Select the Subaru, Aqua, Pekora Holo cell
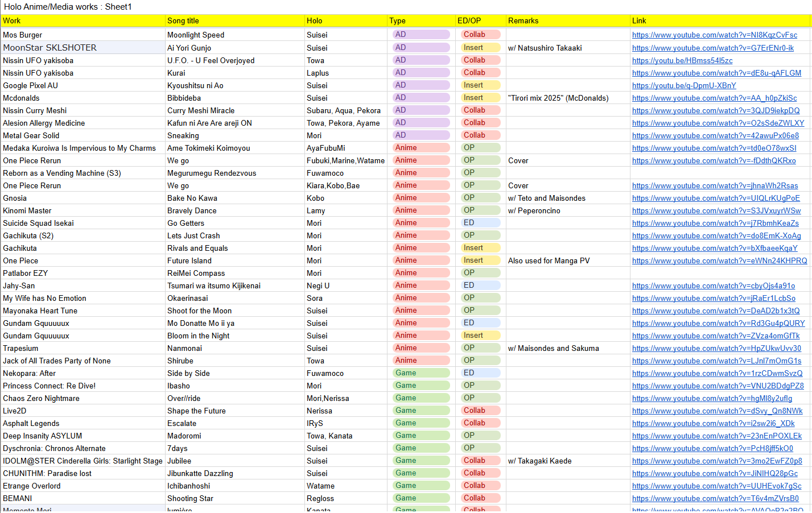The height and width of the screenshot is (513, 812). point(346,110)
